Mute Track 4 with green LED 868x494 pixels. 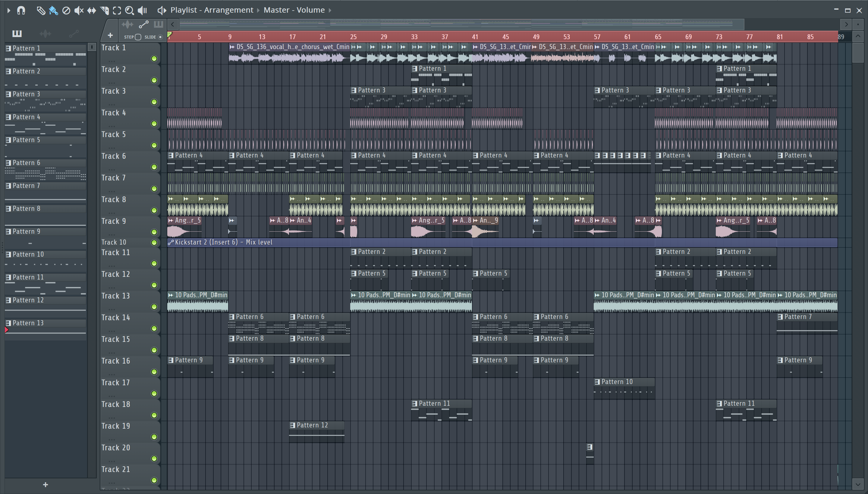coord(154,124)
